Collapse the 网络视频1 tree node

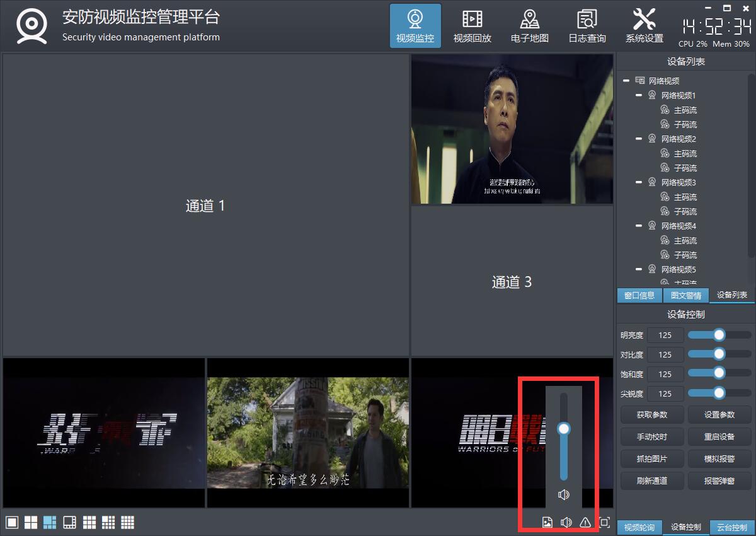(639, 95)
